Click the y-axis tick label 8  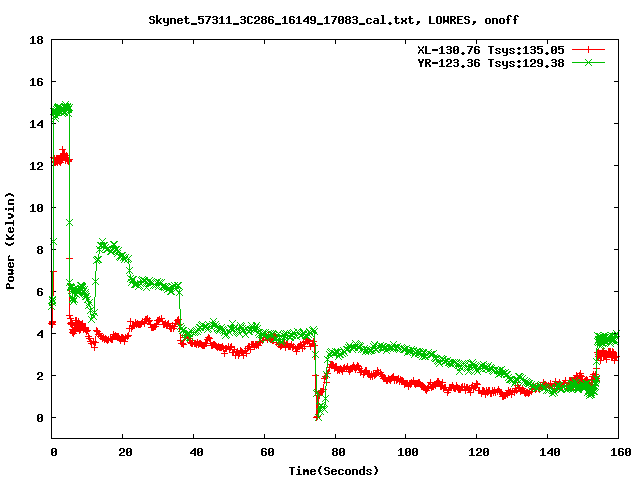pyautogui.click(x=40, y=250)
